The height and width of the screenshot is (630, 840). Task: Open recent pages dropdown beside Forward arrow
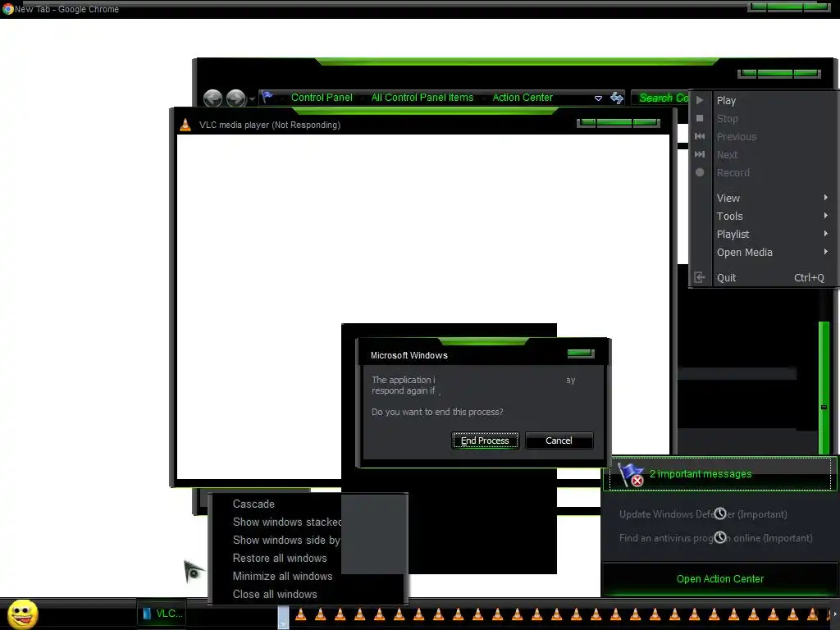[252, 99]
